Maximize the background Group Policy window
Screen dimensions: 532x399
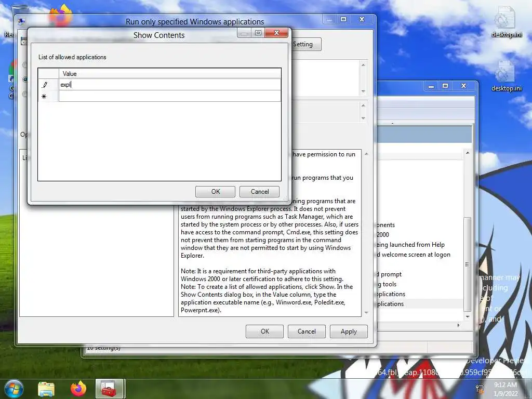[445, 86]
